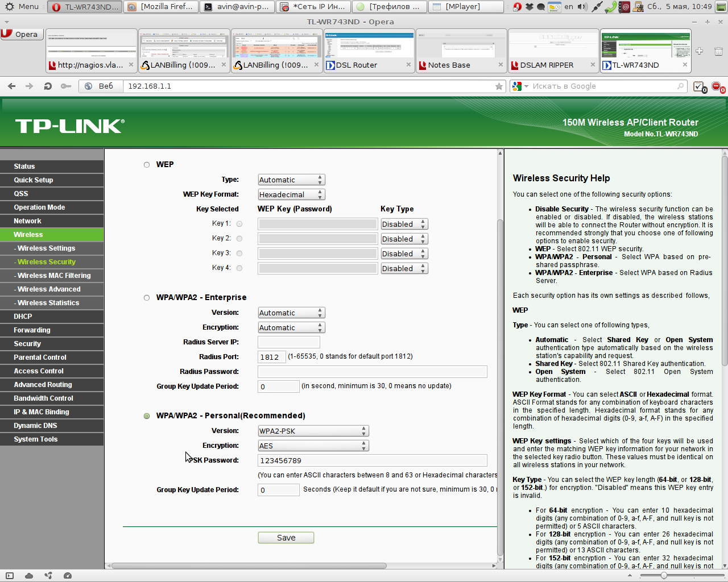
Task: Open Enterprise Version dropdown
Action: [291, 313]
